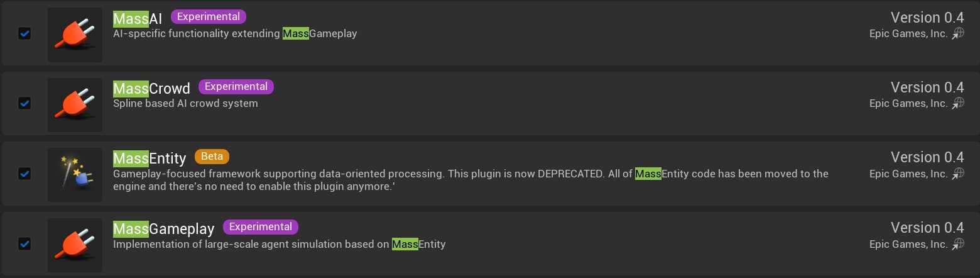Click the Beta badge next to MassEntity
The width and height of the screenshot is (980, 278).
212,157
